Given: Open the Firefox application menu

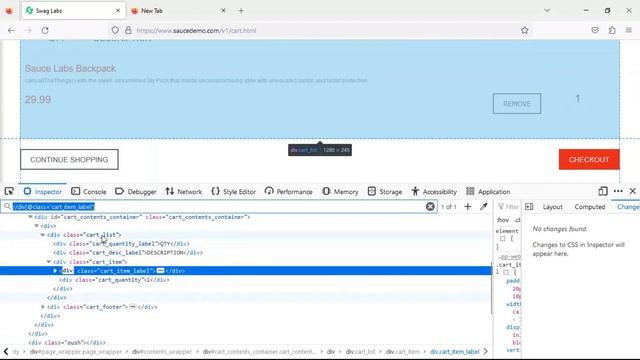Looking at the screenshot, I should click(629, 30).
